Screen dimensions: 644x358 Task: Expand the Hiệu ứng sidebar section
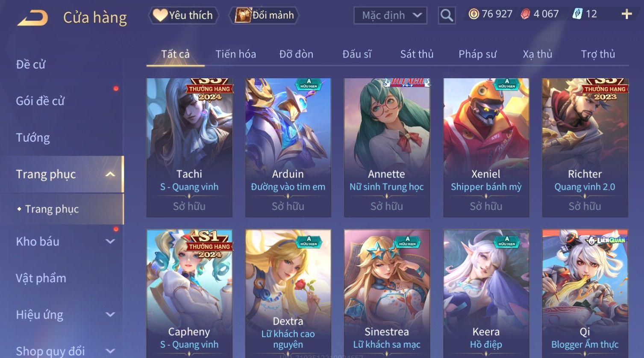pos(110,315)
